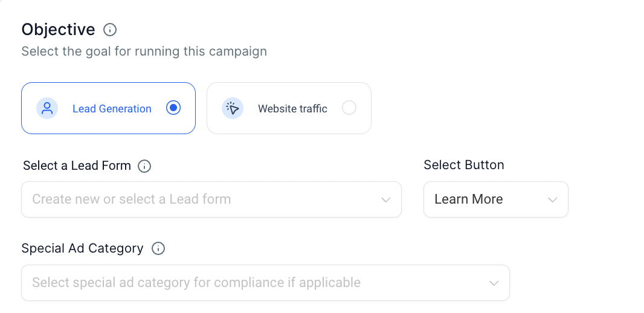Click the info icon beside Special Ad Category
Viewport: 644px width, 313px height.
(158, 249)
